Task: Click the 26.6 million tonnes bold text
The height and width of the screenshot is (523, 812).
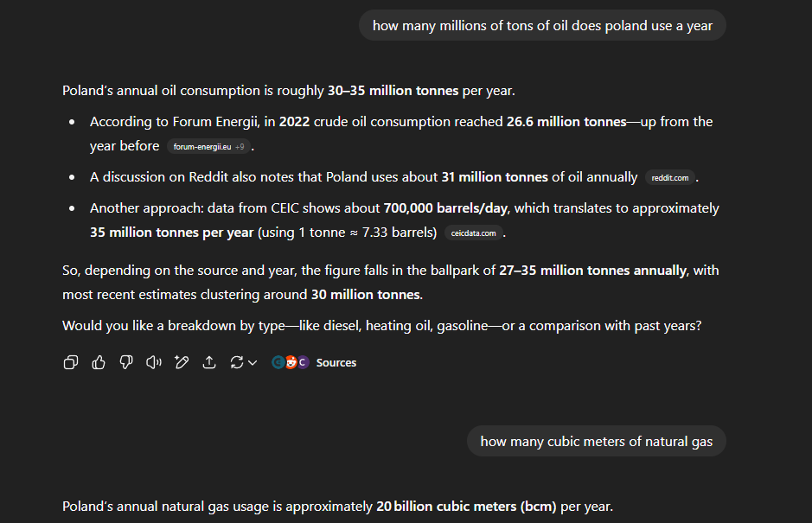Action: pos(566,122)
